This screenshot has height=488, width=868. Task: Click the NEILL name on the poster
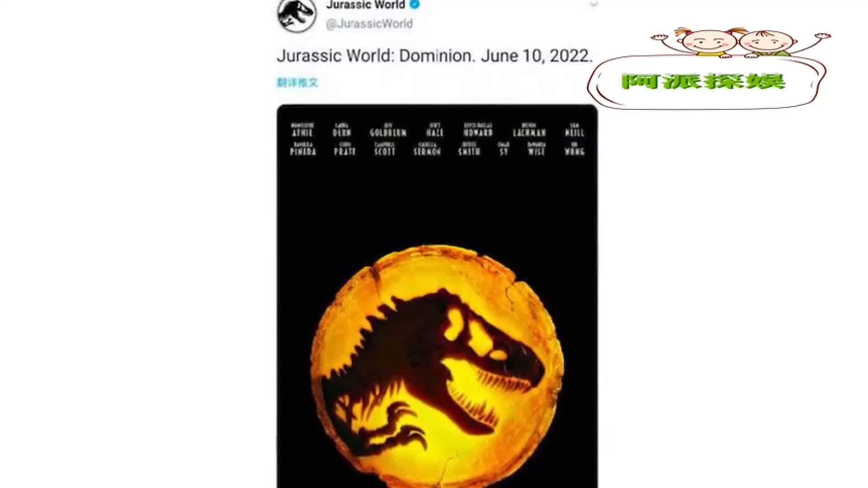(x=574, y=132)
